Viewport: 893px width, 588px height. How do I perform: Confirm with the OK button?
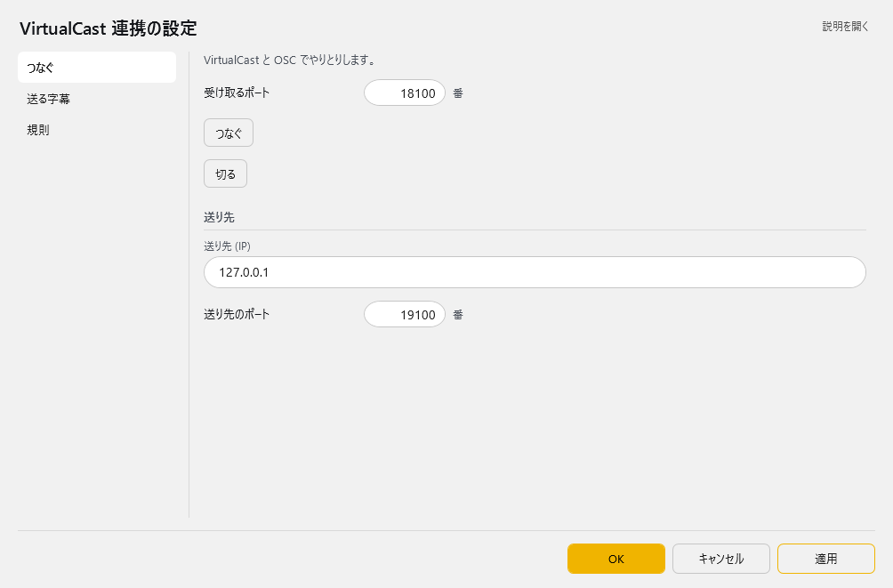(616, 559)
